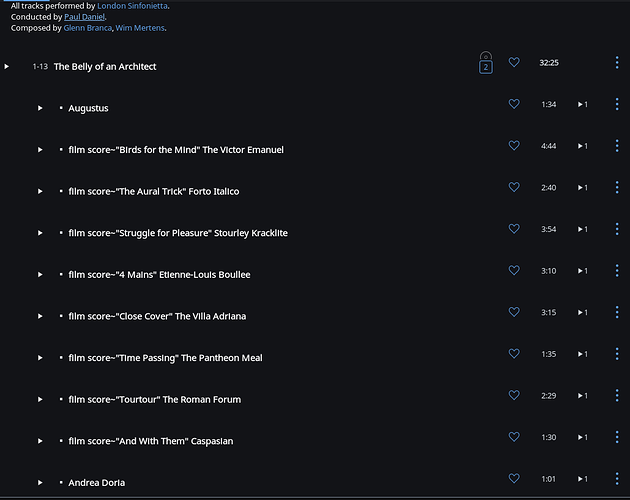This screenshot has height=500, width=630.
Task: Click the London Sinfonietta performer link
Action: coord(132,6)
